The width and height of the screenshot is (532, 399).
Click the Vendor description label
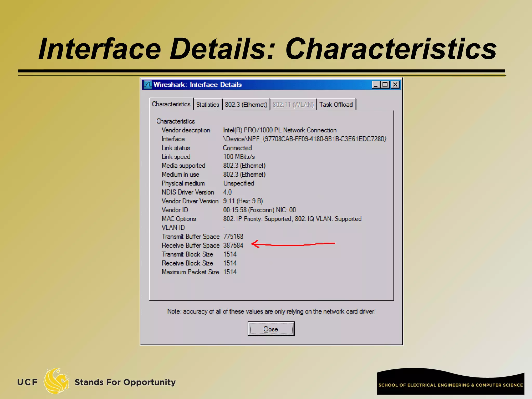[186, 130]
